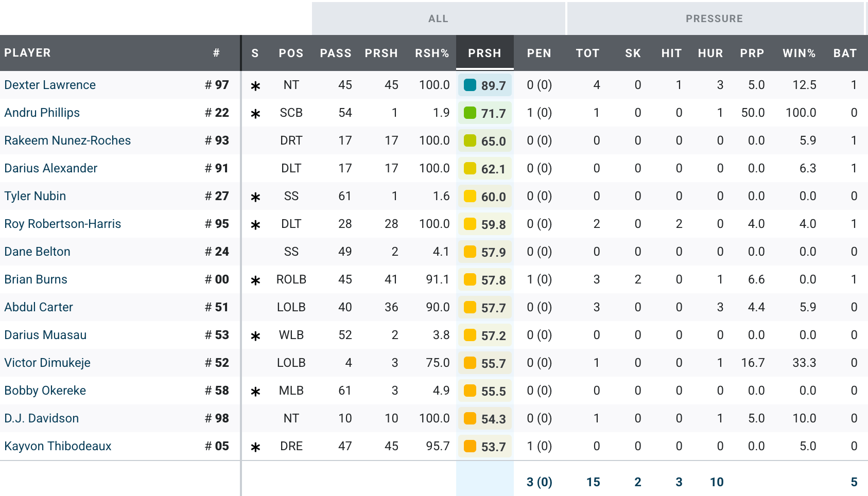Viewport: 868px width, 496px height.
Task: Click Andru Phillips' starter asterisk icon
Action: point(255,114)
